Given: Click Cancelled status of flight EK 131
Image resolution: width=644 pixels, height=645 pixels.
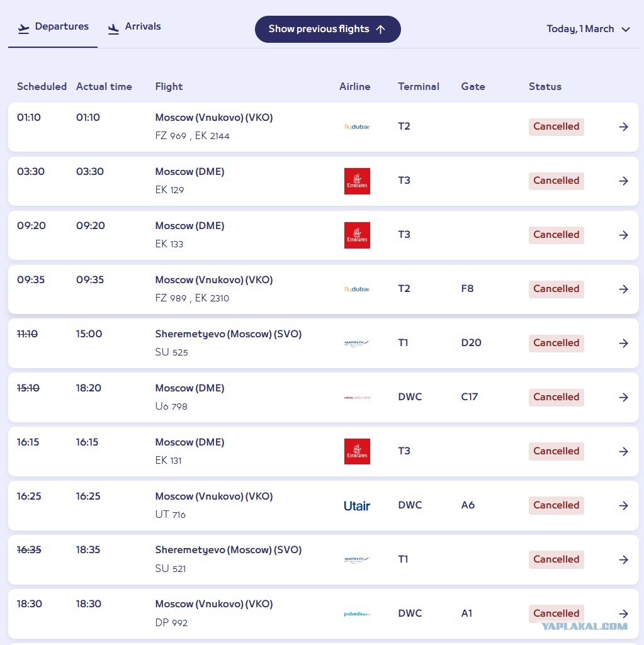Looking at the screenshot, I should [x=556, y=451].
